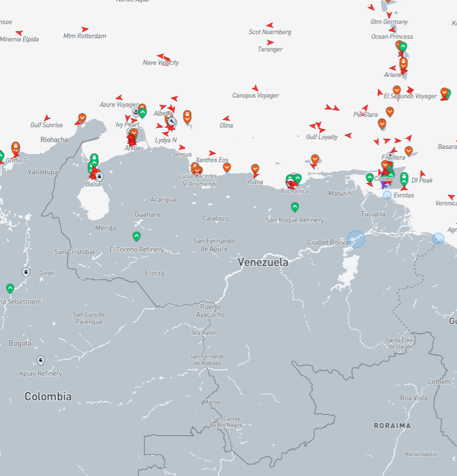Select the Canopus Voyager vessel arrow

pos(255,88)
